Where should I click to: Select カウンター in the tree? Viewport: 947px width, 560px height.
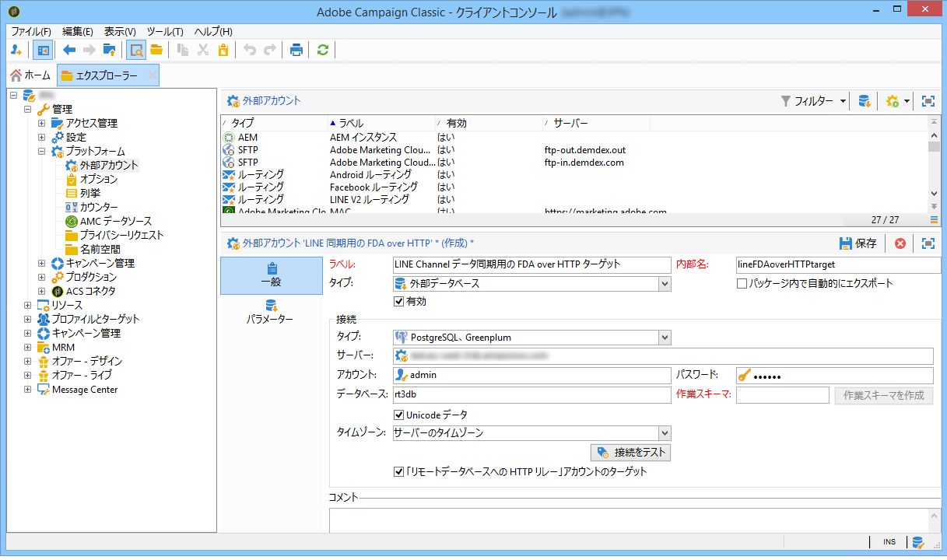click(99, 207)
